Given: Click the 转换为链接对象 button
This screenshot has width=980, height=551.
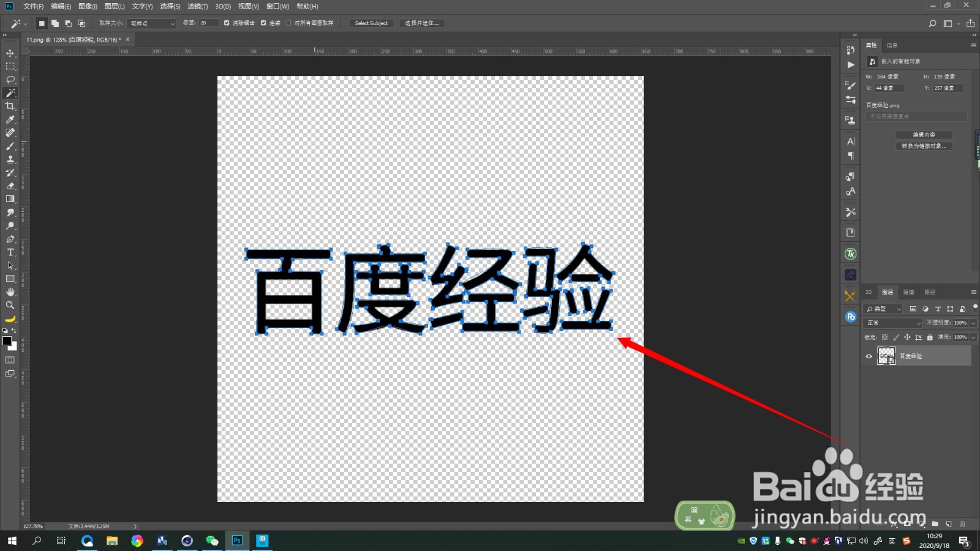Looking at the screenshot, I should pyautogui.click(x=924, y=146).
